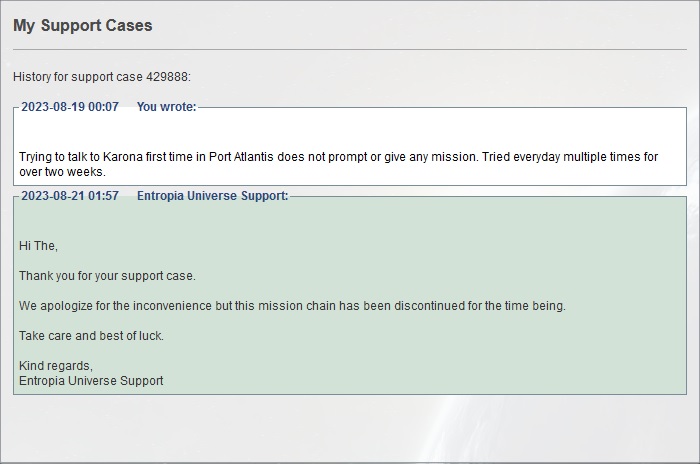Click the words Port Atlantis
This screenshot has height=464, width=700.
pyautogui.click(x=241, y=157)
